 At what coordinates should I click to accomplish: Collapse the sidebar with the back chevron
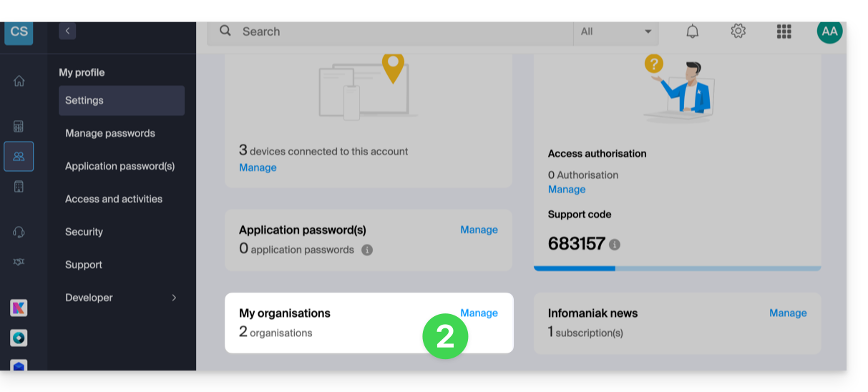67,31
